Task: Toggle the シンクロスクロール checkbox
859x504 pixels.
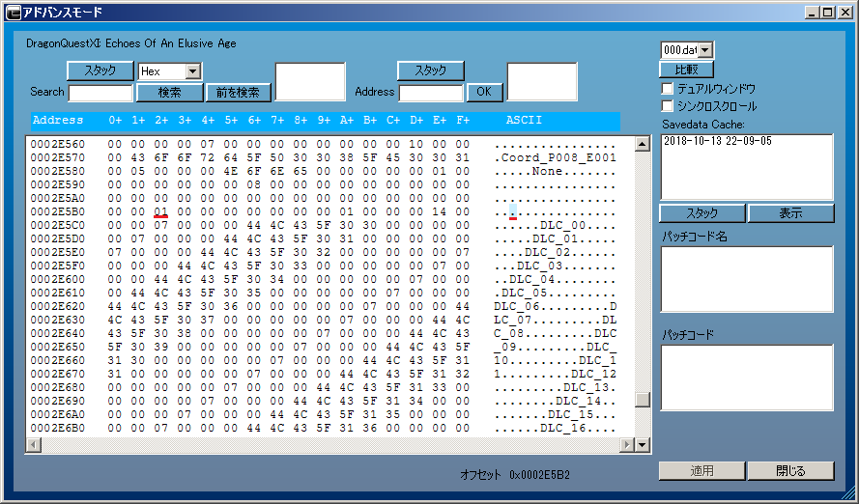Action: (x=667, y=106)
